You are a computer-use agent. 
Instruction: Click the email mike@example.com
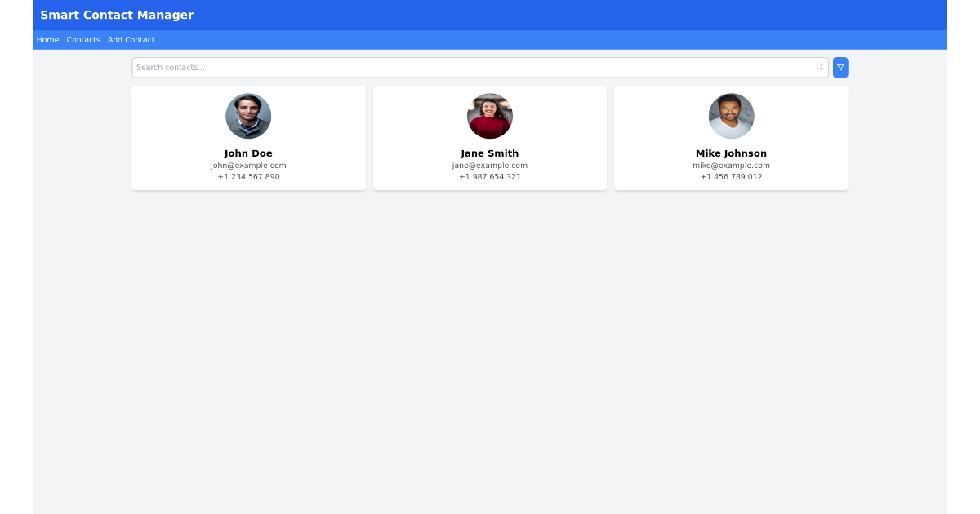(x=731, y=165)
